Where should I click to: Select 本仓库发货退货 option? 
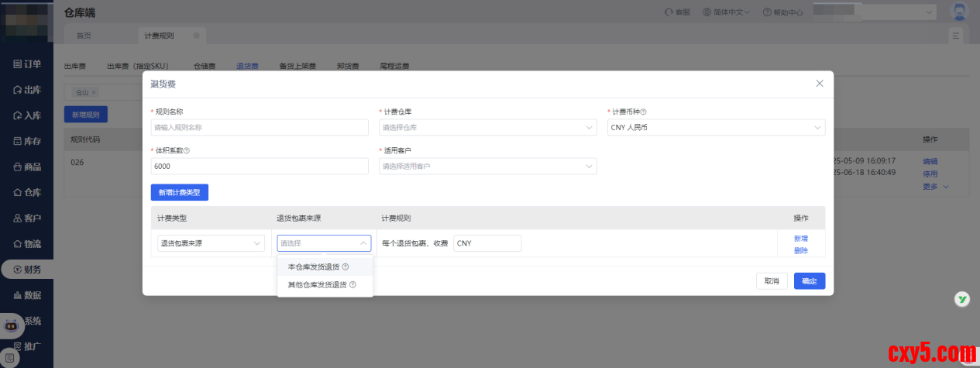[313, 267]
